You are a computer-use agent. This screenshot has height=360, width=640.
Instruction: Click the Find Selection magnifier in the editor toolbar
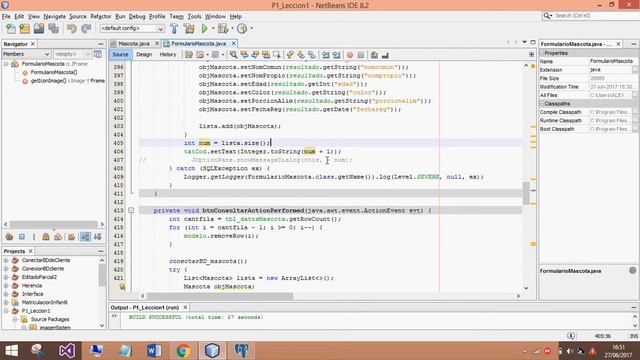(x=233, y=55)
